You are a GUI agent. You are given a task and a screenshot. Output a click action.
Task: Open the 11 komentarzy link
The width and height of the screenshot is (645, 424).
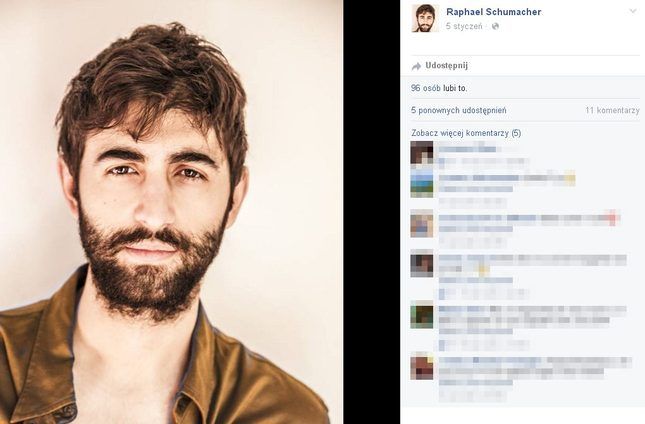(613, 110)
